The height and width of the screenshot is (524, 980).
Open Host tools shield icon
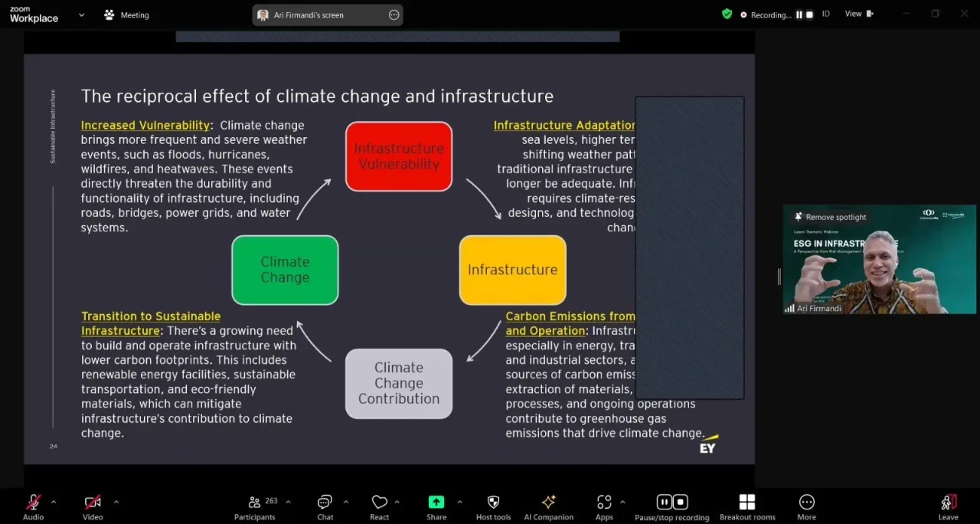pyautogui.click(x=493, y=502)
